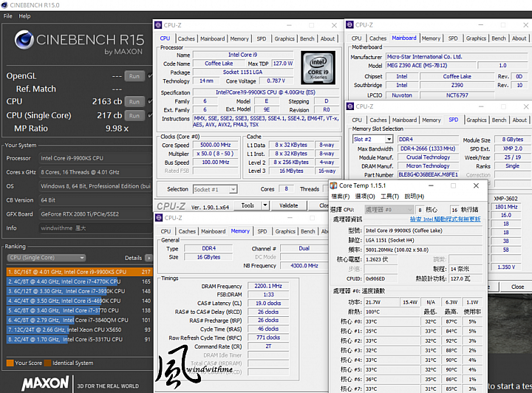Screen dimensions: 532x393
Task: Switch to Caches tab in Mainboard window
Action: pos(378,38)
